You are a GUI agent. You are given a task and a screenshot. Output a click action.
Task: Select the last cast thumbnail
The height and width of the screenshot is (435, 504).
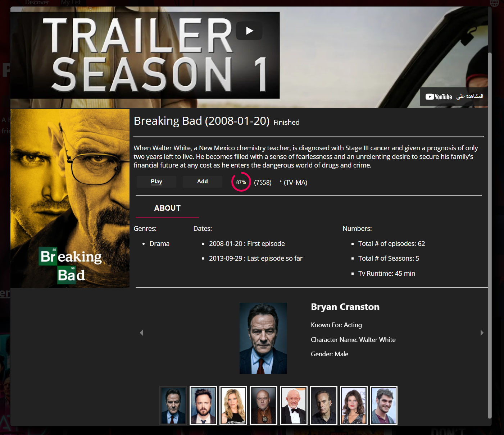pyautogui.click(x=383, y=406)
